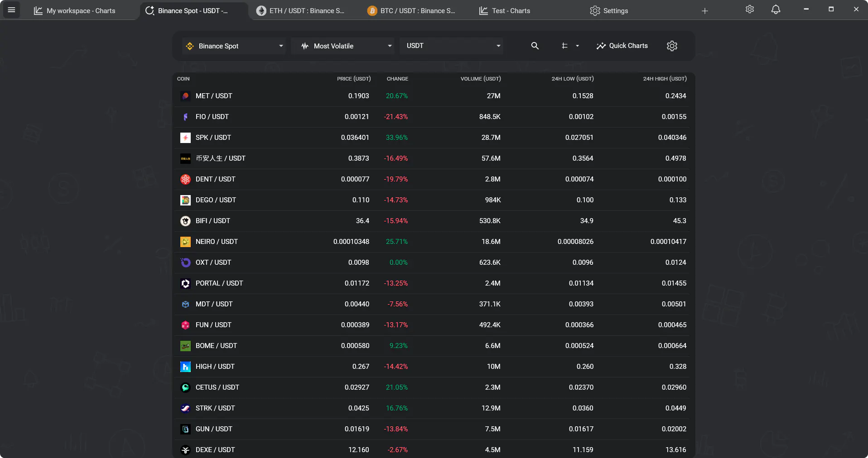Click OXT change value 0.00%
Image resolution: width=868 pixels, height=458 pixels.
(x=399, y=262)
